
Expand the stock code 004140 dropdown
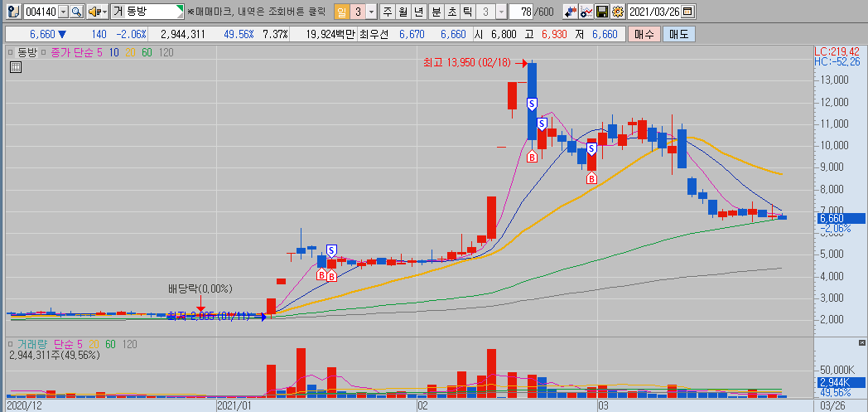[63, 11]
